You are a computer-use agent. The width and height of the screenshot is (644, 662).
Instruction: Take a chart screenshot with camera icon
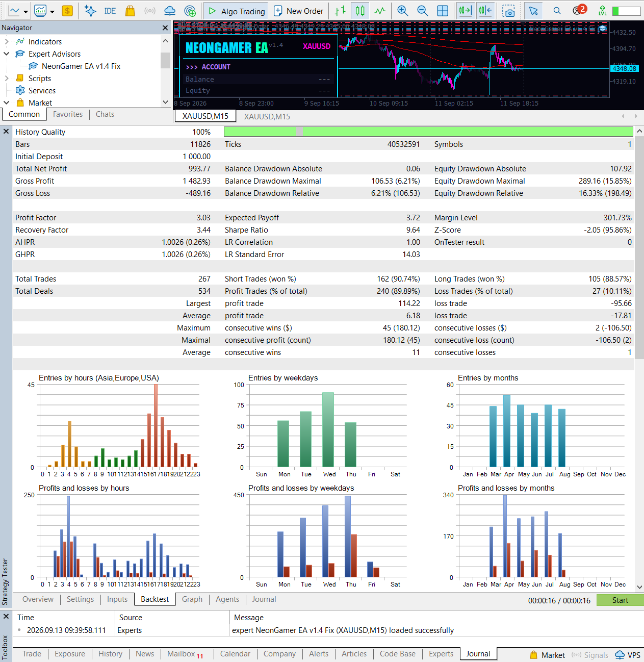[508, 11]
